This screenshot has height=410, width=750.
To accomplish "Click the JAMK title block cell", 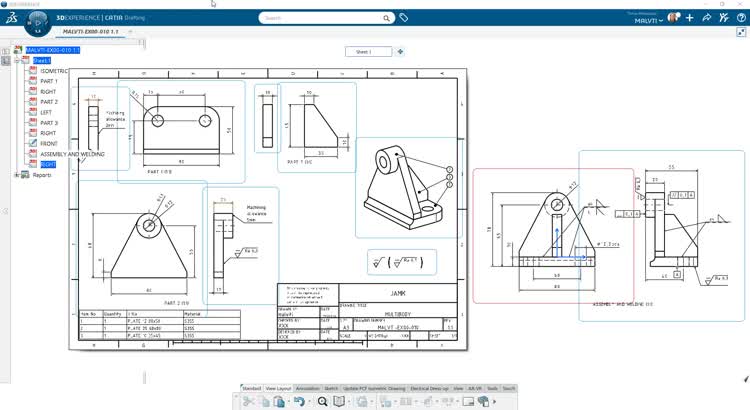I will coord(398,293).
